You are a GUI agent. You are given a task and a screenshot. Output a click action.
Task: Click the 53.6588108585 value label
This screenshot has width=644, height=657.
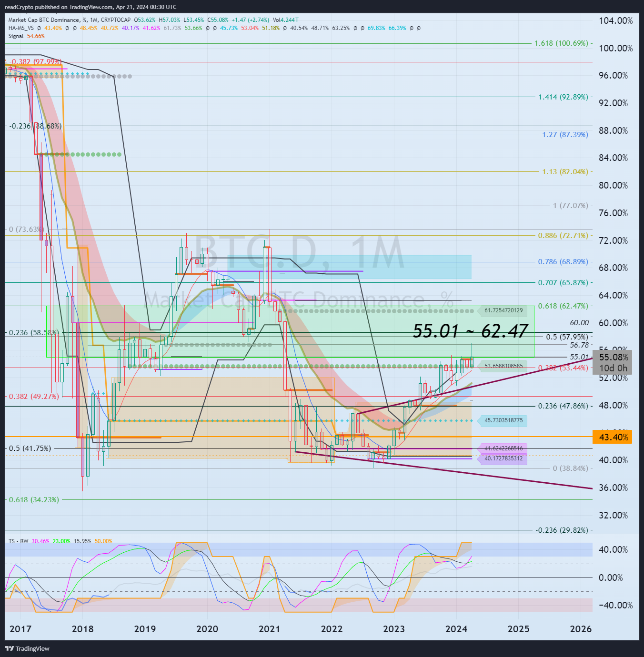point(503,366)
